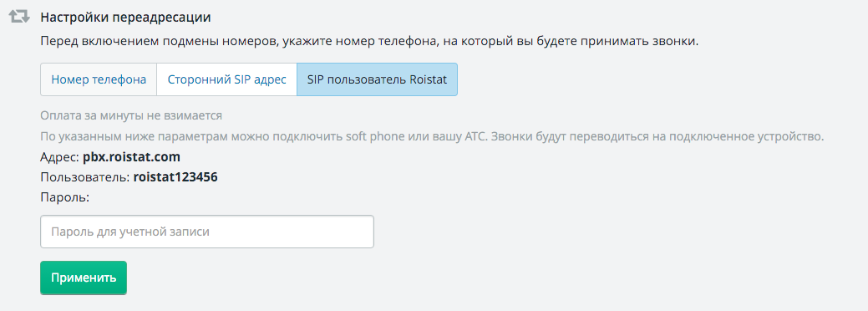Viewport: 868px width, 311px height.
Task: Click the green Применить button
Action: (84, 278)
